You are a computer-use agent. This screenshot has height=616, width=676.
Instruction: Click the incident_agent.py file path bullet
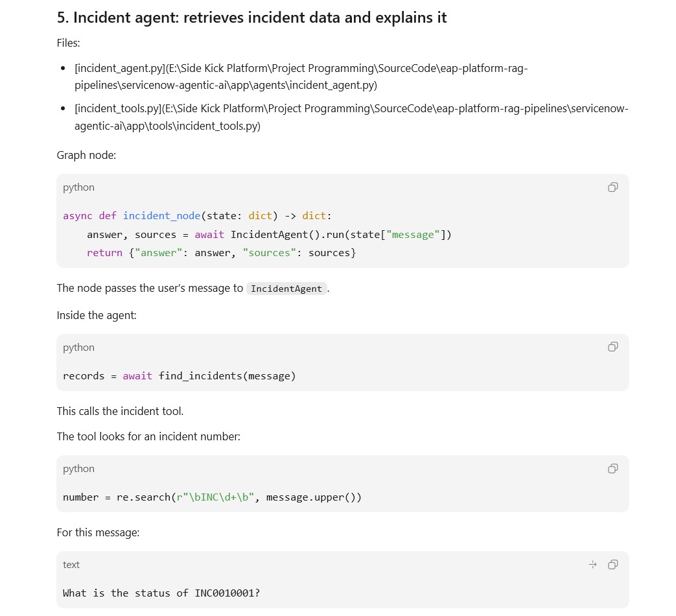(301, 77)
